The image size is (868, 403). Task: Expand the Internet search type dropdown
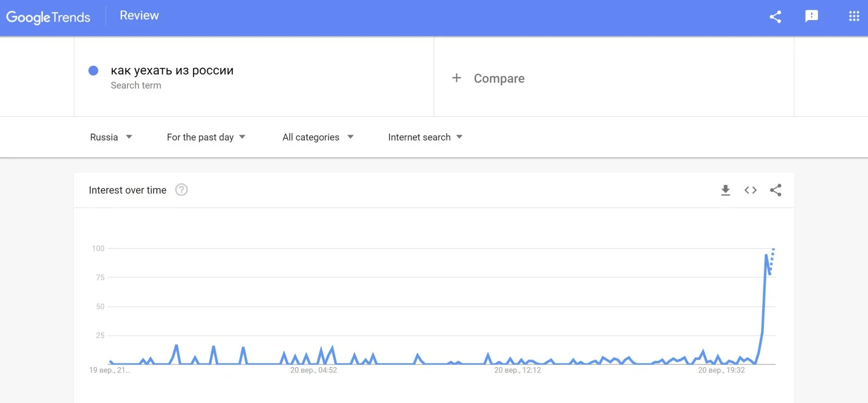tap(425, 137)
